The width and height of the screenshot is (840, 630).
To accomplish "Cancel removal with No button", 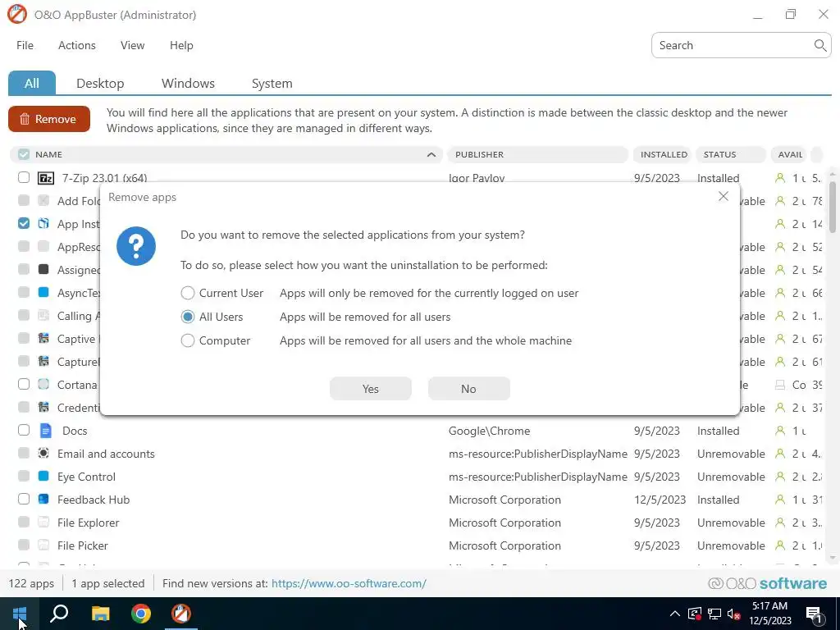I will pyautogui.click(x=468, y=388).
